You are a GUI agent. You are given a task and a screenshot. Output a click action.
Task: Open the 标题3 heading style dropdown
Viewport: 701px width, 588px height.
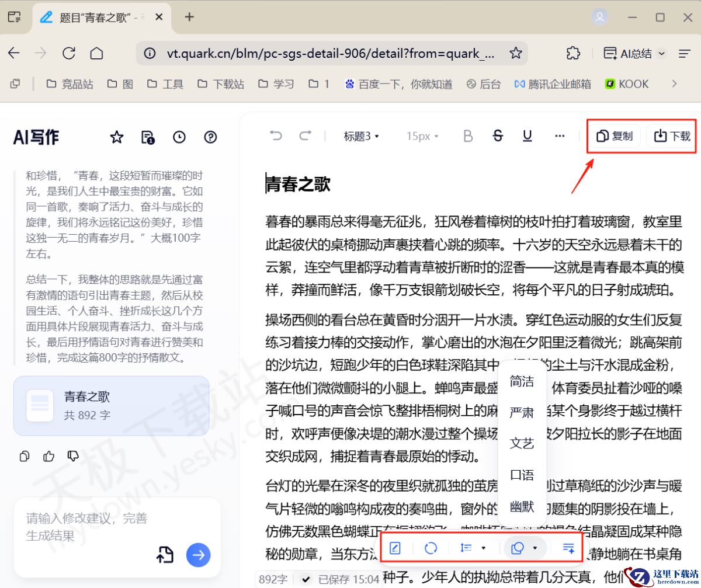[362, 136]
